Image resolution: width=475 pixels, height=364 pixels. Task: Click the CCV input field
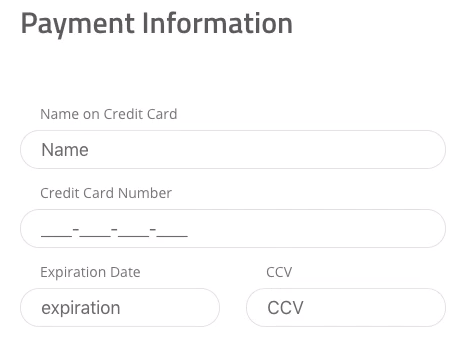click(346, 307)
